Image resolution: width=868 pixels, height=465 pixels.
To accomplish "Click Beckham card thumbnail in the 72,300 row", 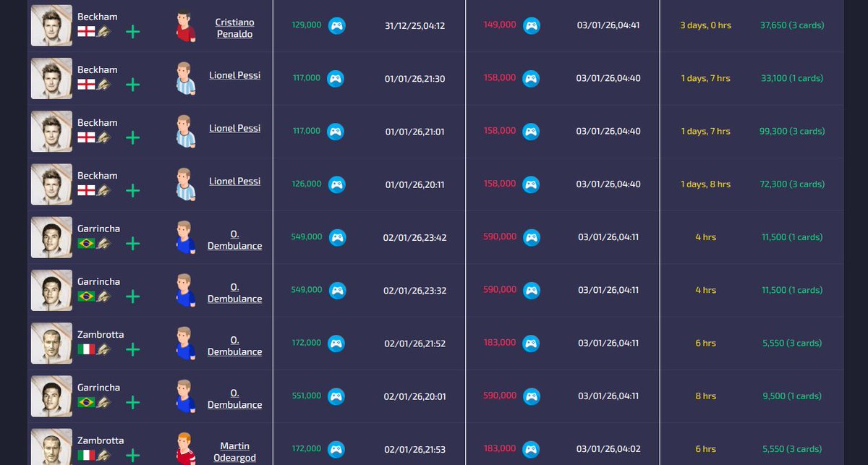I will [x=51, y=184].
